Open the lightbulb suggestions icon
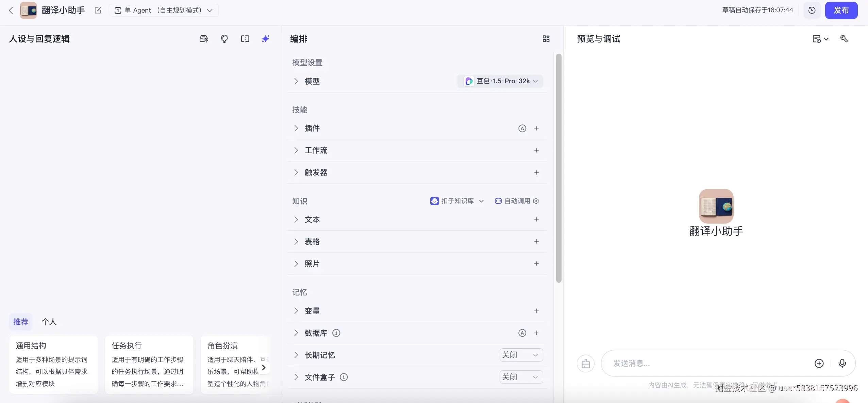Screen dimensions: 868x403 point(224,38)
